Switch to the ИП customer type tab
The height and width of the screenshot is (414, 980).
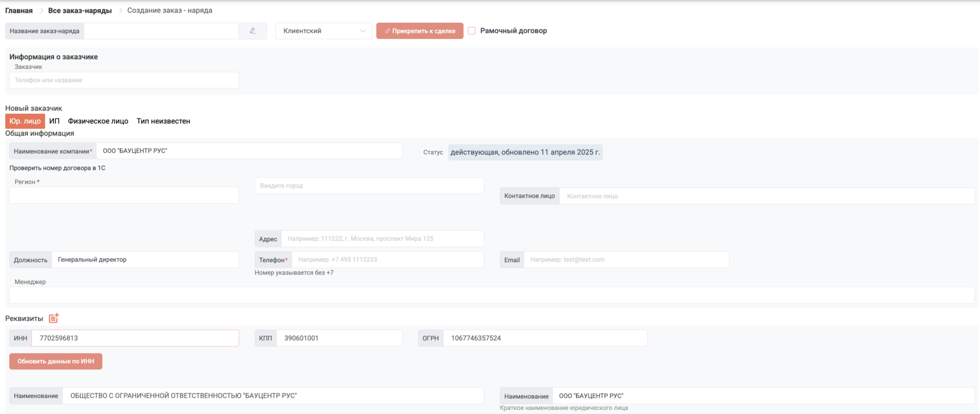(54, 121)
